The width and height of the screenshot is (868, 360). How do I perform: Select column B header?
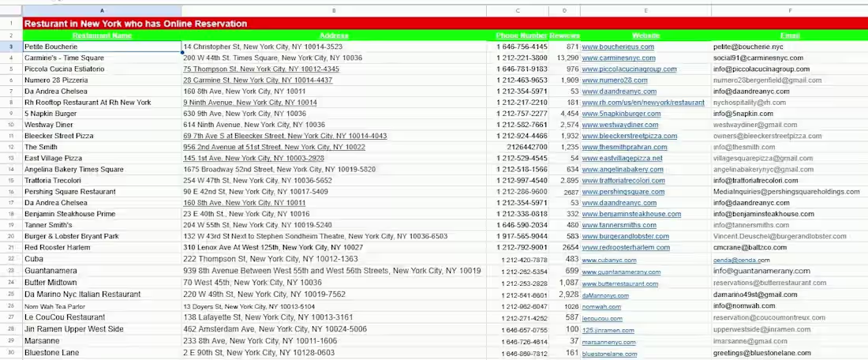click(x=334, y=10)
